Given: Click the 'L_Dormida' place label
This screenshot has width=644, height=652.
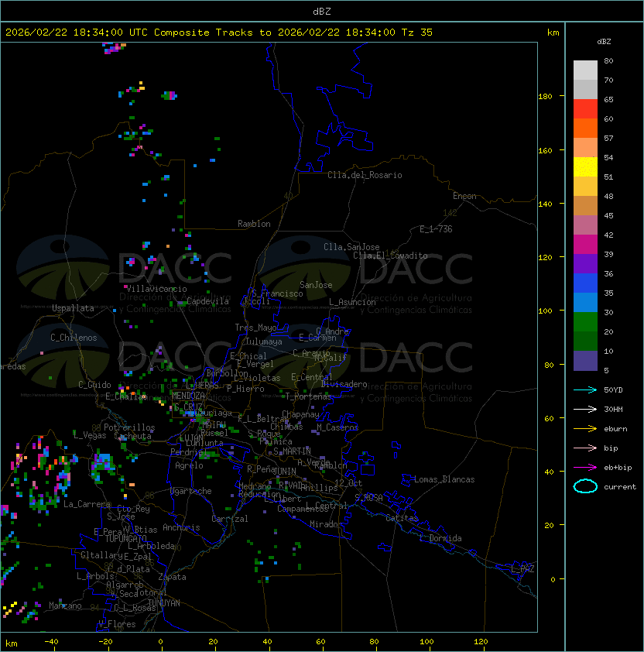Looking at the screenshot, I should point(440,538).
